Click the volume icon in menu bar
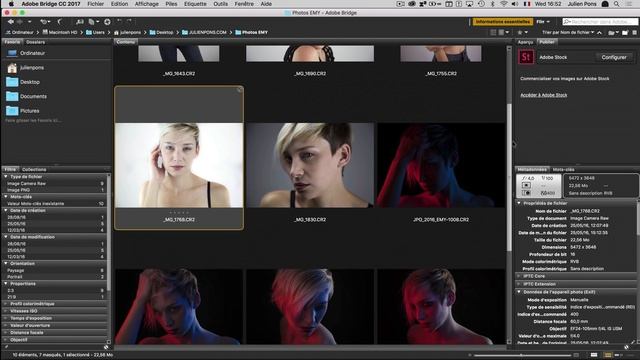The height and width of the screenshot is (360, 640). tap(515, 4)
